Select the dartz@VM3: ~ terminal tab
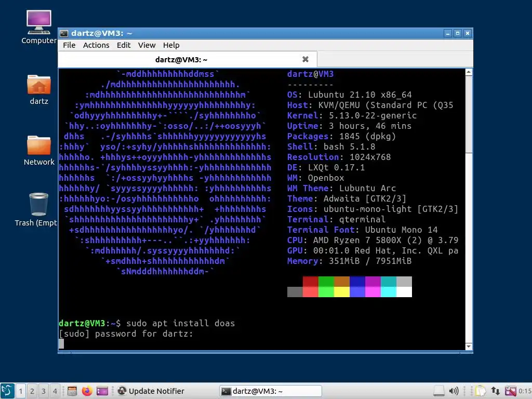This screenshot has height=399, width=532. (x=188, y=60)
